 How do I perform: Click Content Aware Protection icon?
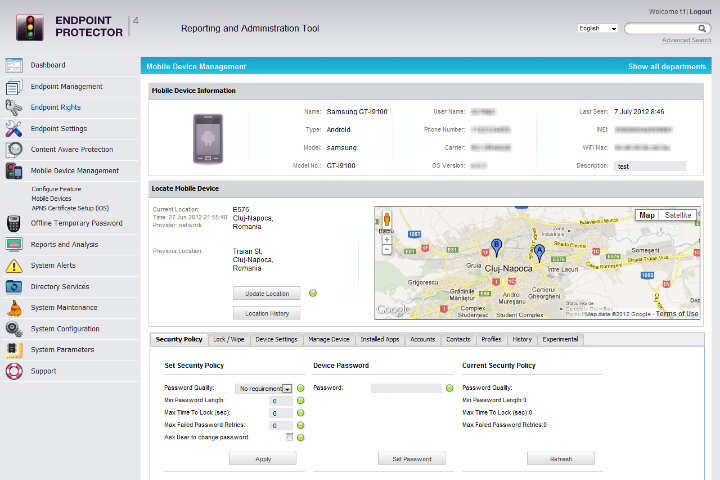(x=14, y=149)
